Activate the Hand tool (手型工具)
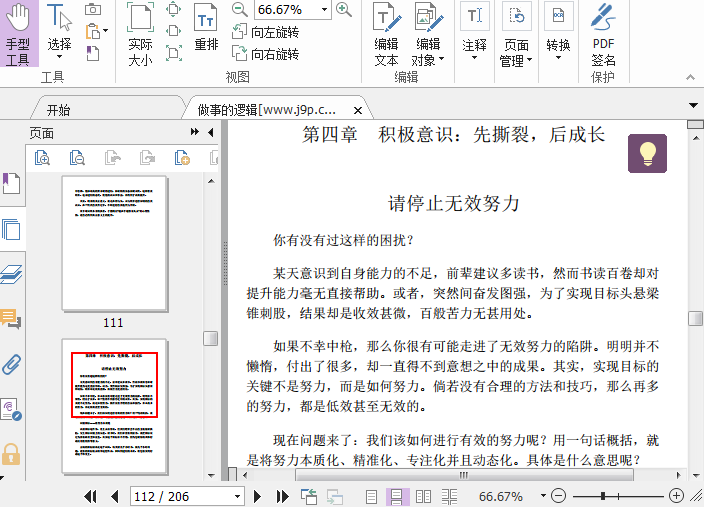Image resolution: width=704 pixels, height=507 pixels. 19,34
